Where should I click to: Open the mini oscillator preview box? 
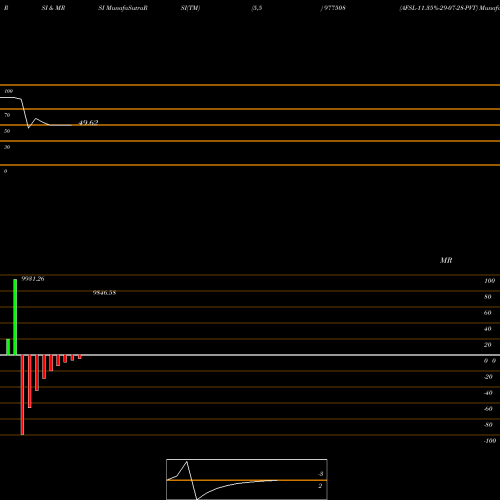[247, 479]
